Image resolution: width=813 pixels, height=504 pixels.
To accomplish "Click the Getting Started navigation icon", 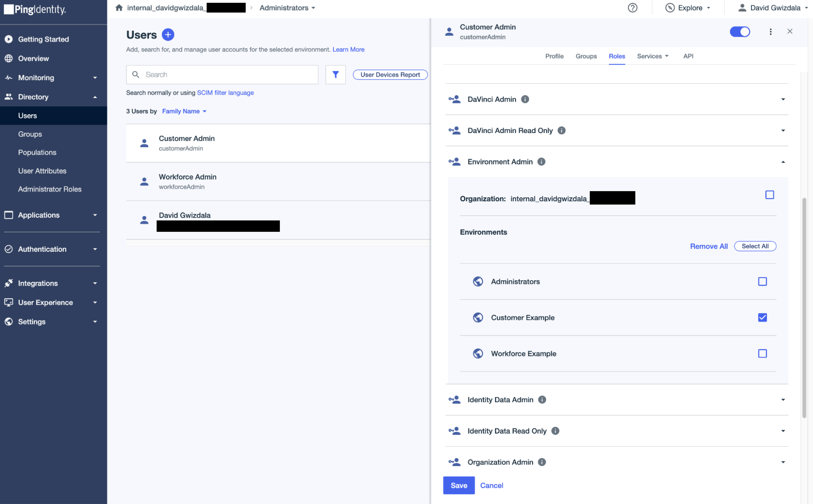I will point(9,39).
